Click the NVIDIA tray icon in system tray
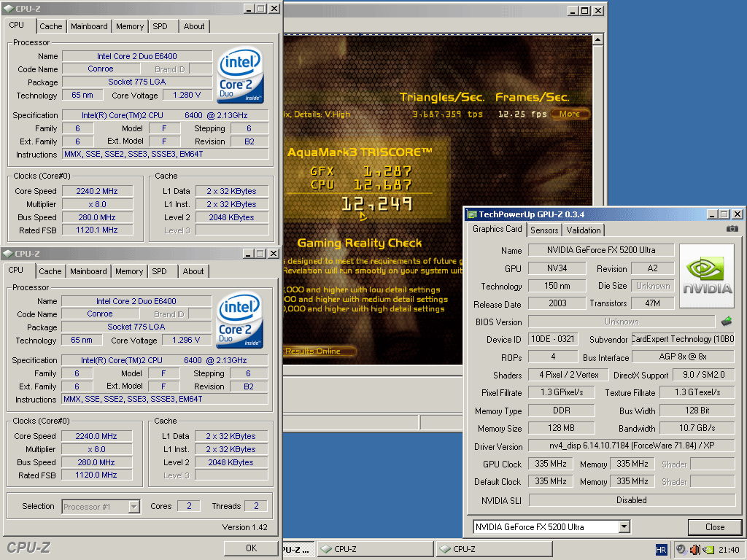 tap(708, 550)
